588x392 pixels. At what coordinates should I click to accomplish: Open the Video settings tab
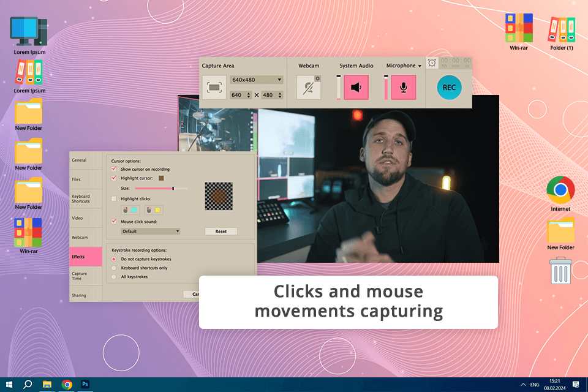pyautogui.click(x=86, y=218)
